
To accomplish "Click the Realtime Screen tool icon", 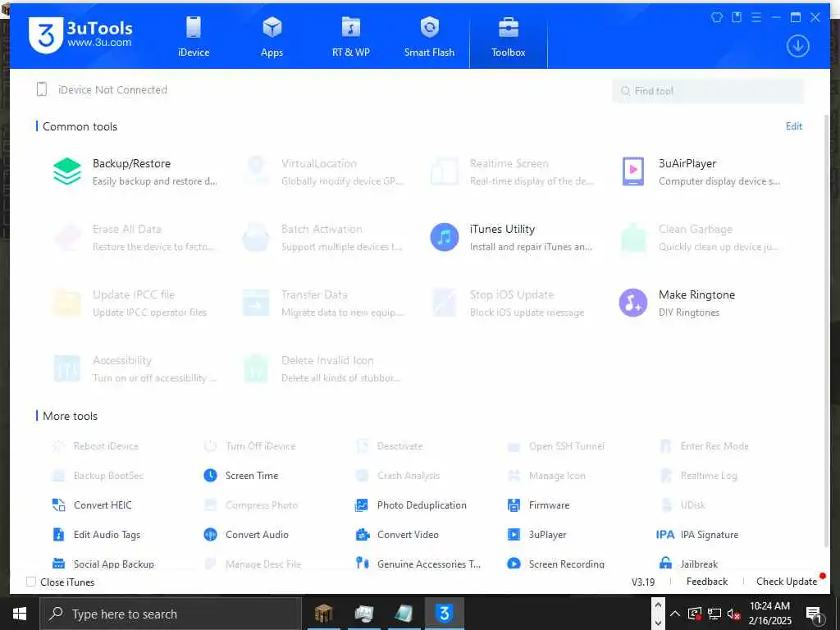I will pos(445,171).
